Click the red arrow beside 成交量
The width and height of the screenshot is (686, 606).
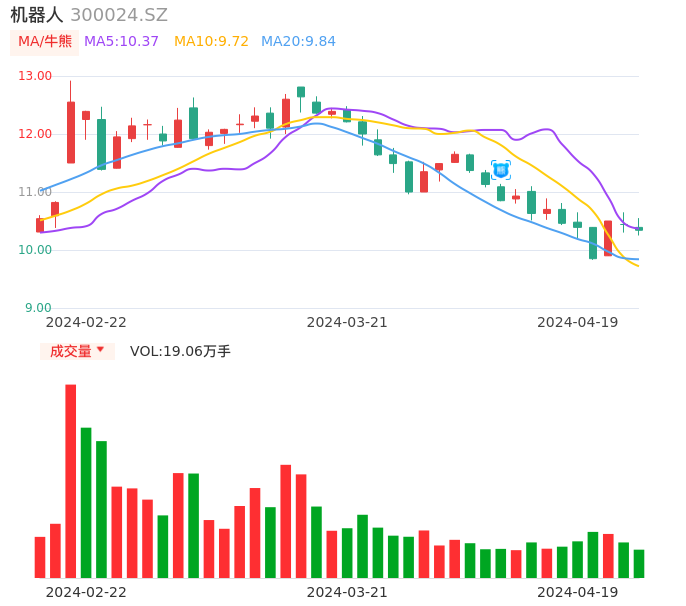coord(100,350)
